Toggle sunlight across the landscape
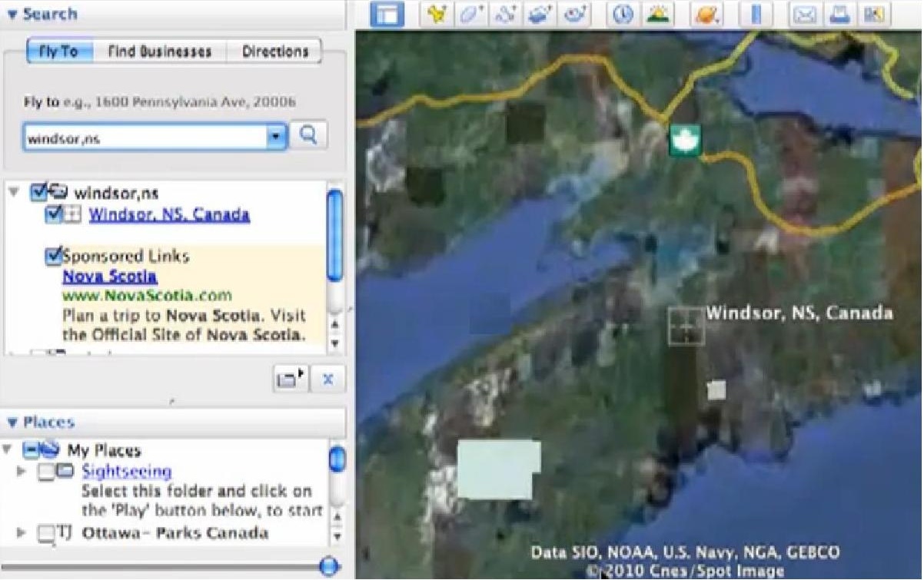The height and width of the screenshot is (580, 924). coord(657,15)
